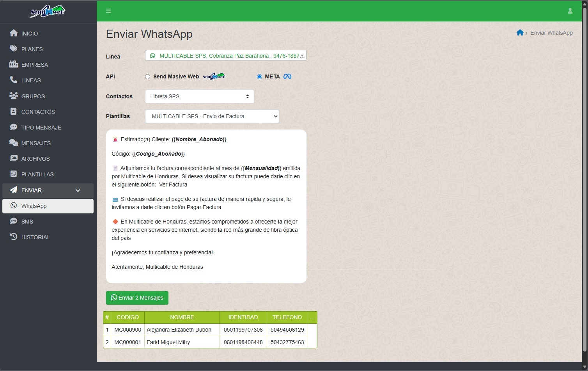
Task: Open the MENSAJES menu item
Action: 48,143
